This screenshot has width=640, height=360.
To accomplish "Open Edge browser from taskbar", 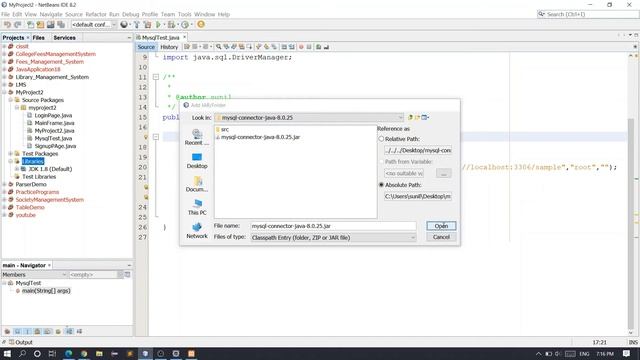I will tap(69, 353).
